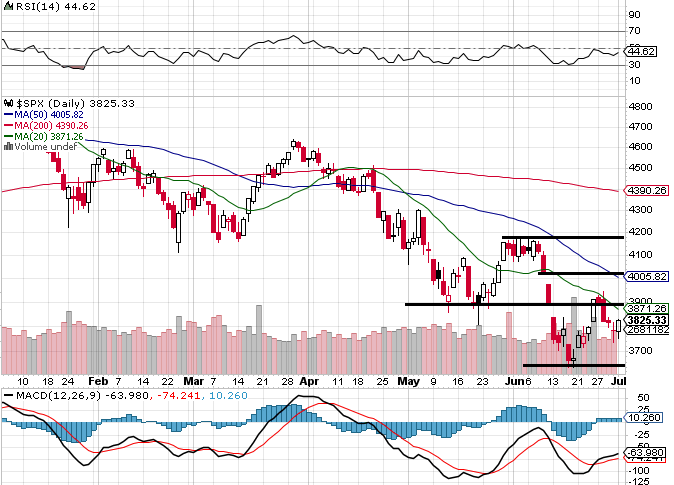Click the MACD black line legend dash
This screenshot has width=674, height=485.
[x=8, y=395]
